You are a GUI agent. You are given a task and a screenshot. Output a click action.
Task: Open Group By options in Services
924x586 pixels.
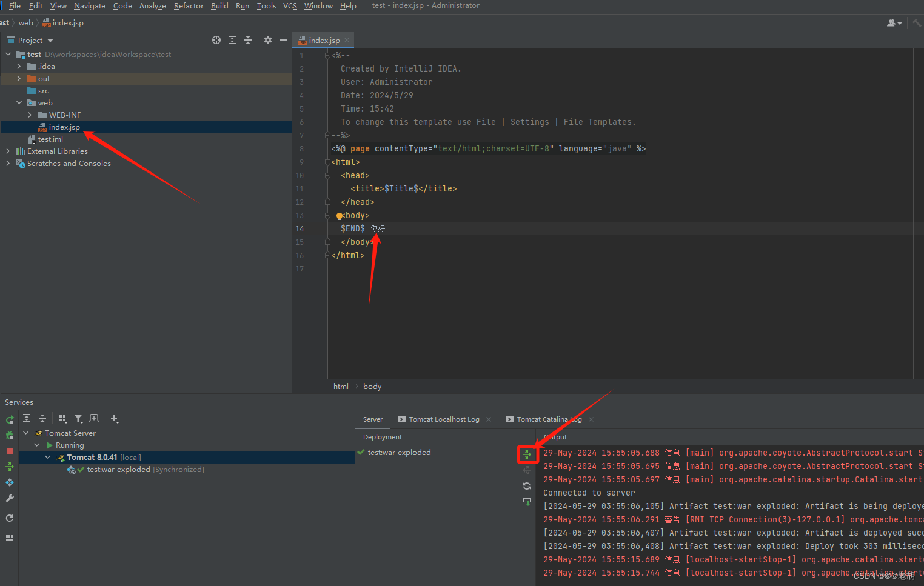[62, 419]
